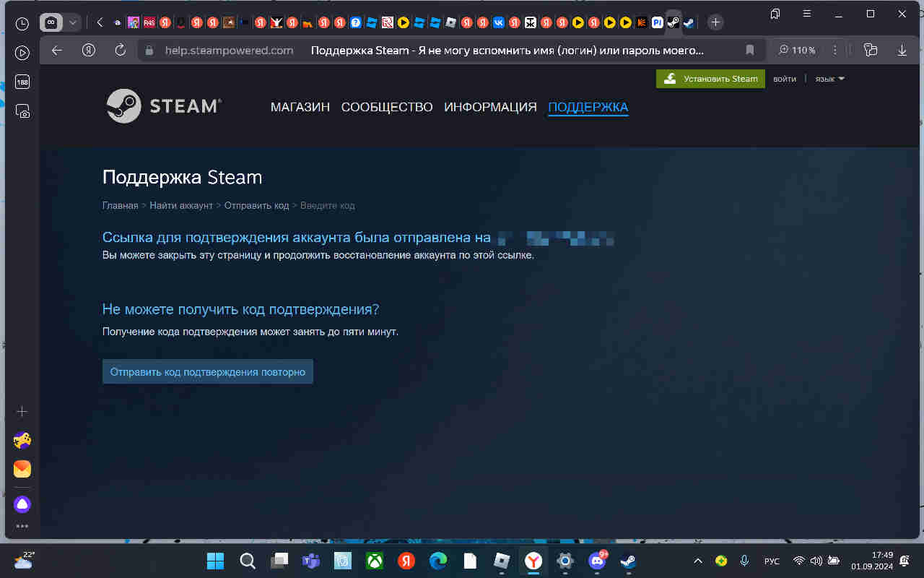The height and width of the screenshot is (578, 924).
Task: Click the Найти аккаунт breadcrumb link
Action: pyautogui.click(x=181, y=205)
